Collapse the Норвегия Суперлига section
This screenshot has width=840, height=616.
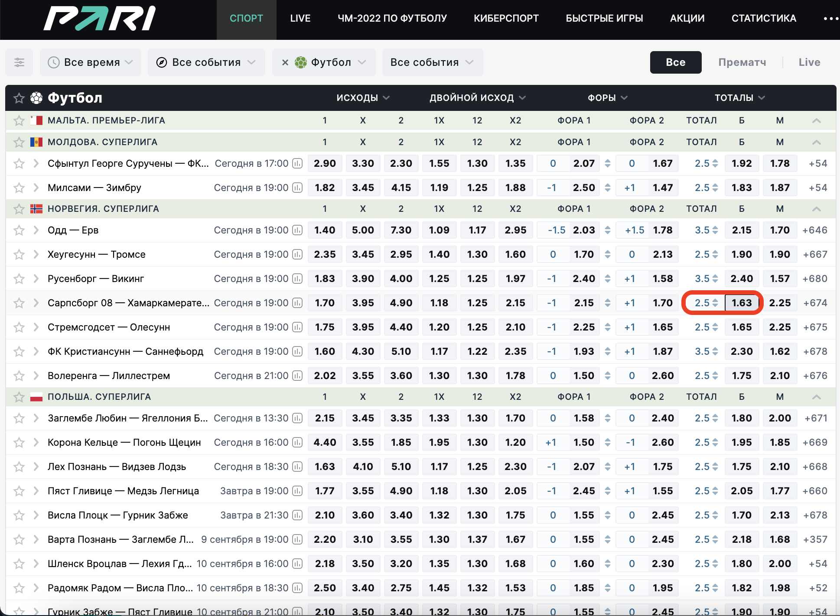pyautogui.click(x=817, y=209)
